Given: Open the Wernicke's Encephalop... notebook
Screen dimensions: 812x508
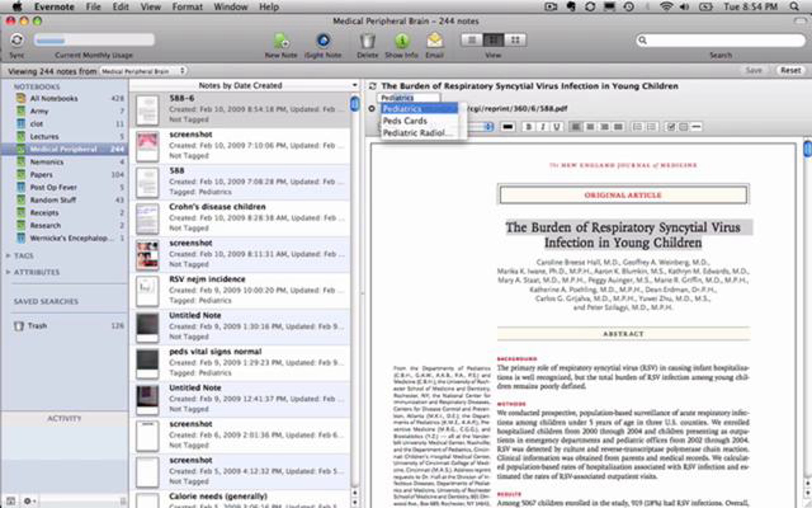Looking at the screenshot, I should [x=64, y=238].
